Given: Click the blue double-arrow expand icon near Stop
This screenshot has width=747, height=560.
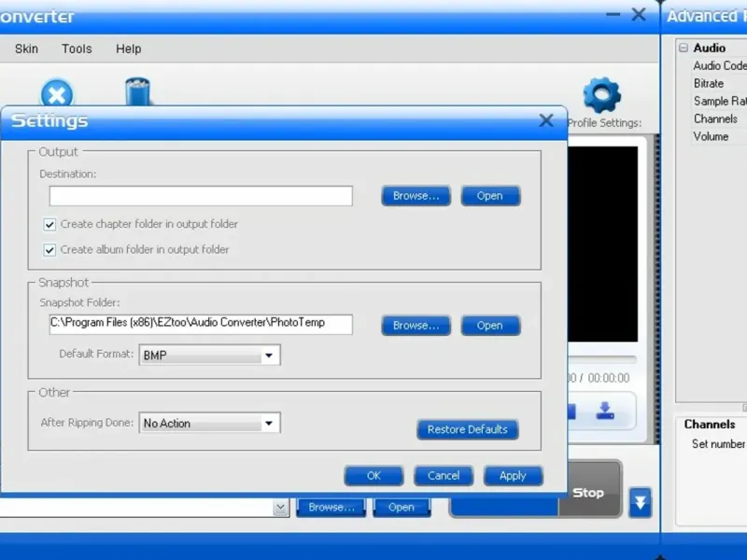Looking at the screenshot, I should tap(640, 502).
